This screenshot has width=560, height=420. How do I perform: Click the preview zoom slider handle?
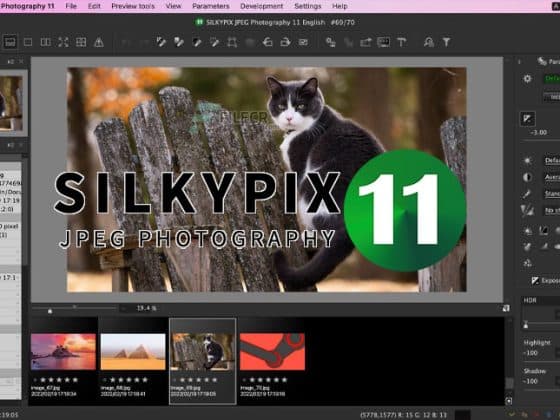click(50, 311)
